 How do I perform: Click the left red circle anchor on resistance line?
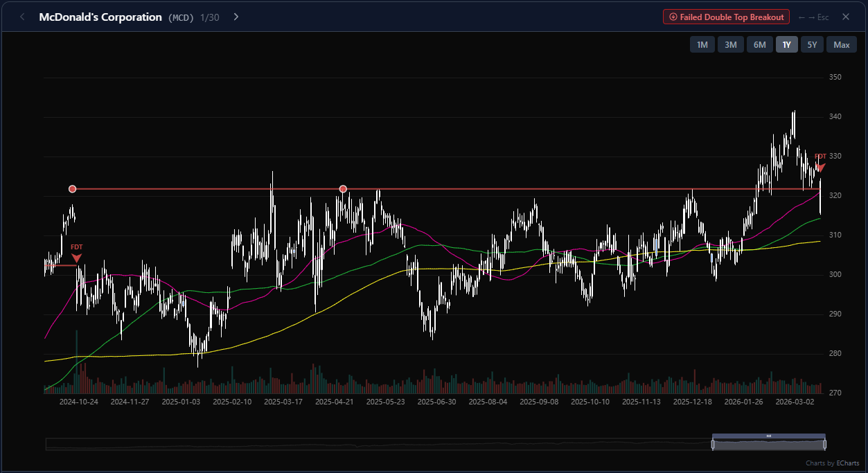point(72,188)
